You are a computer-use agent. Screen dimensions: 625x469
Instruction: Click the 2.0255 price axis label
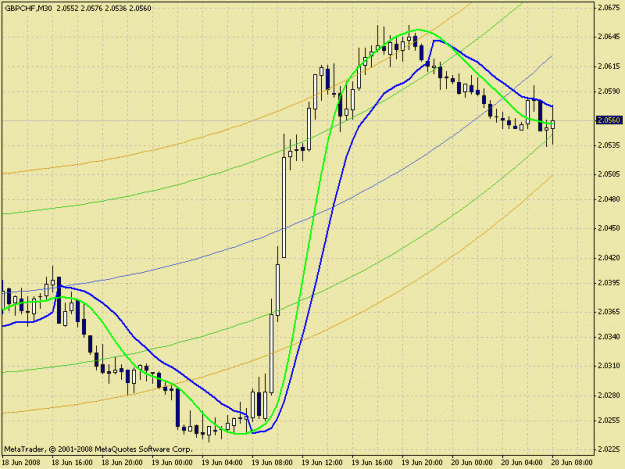coord(609,420)
